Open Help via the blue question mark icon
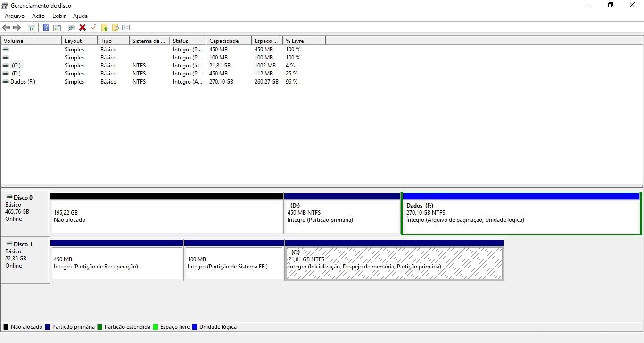Image resolution: width=644 pixels, height=343 pixels. (46, 27)
